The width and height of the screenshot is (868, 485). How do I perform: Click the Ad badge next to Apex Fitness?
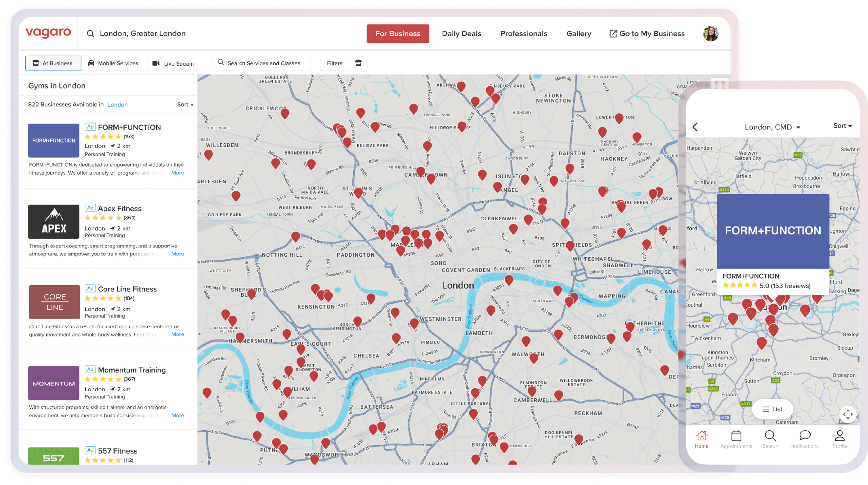90,208
